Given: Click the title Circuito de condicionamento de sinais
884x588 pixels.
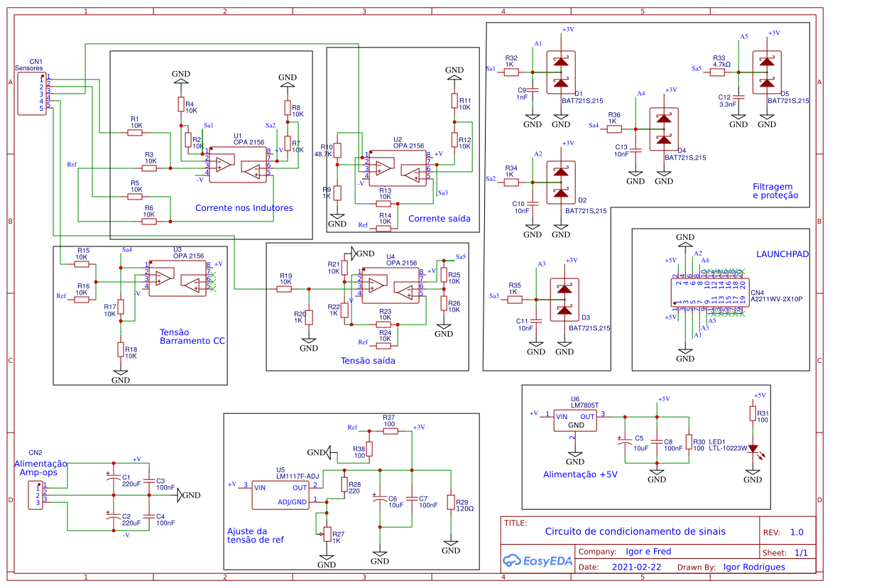Looking at the screenshot, I should tap(635, 530).
